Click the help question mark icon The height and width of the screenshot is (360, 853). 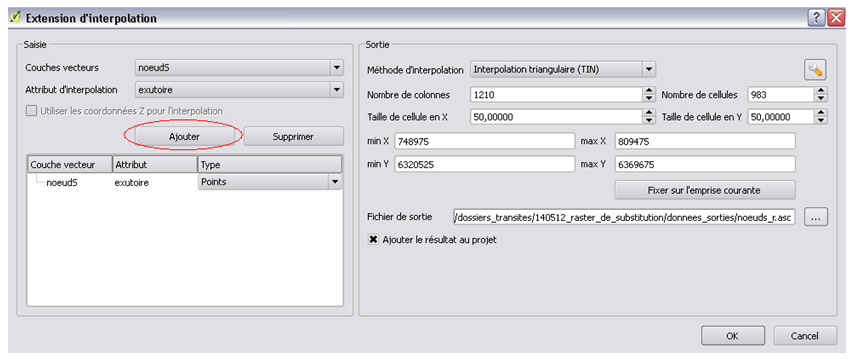click(816, 17)
